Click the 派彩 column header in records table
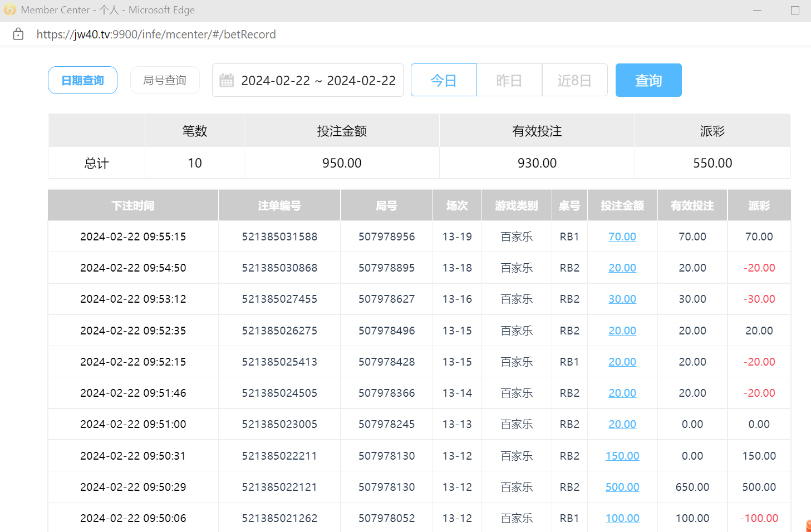This screenshot has height=532, width=811. (x=759, y=206)
